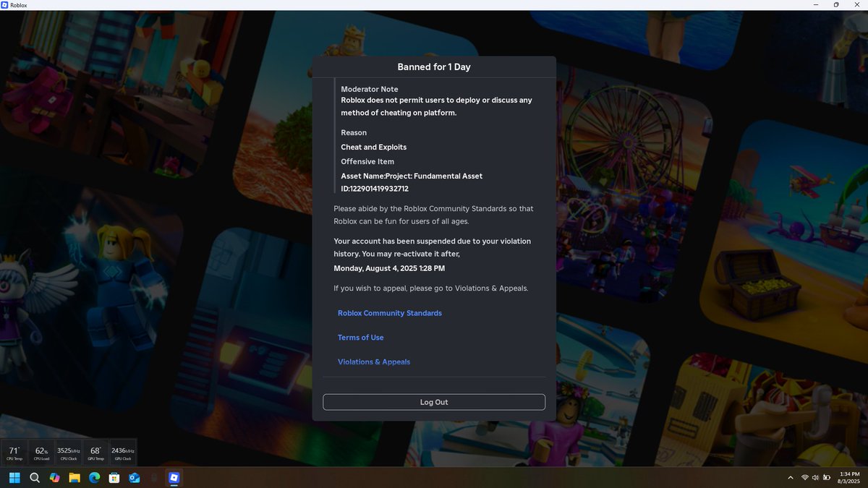868x488 pixels.
Task: Click the Asset Name:Project: Fundamental Asset text
Action: coord(412,176)
